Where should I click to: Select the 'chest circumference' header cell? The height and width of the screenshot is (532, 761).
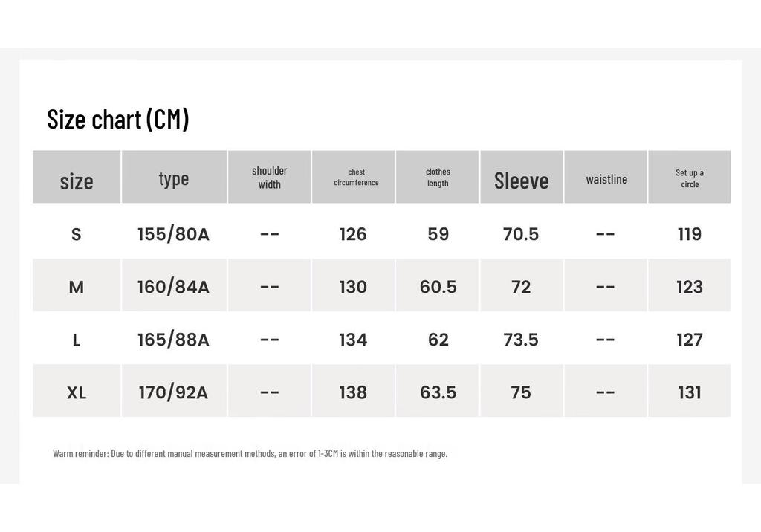[353, 177]
